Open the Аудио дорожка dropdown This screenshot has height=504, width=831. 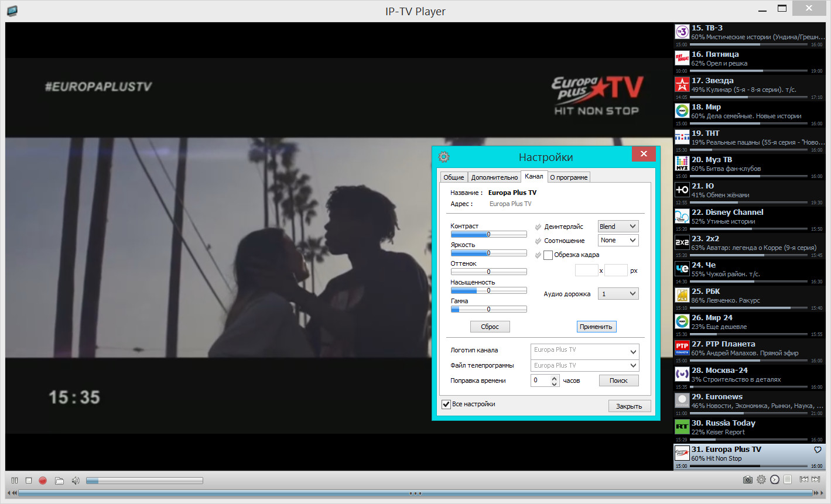tap(618, 294)
